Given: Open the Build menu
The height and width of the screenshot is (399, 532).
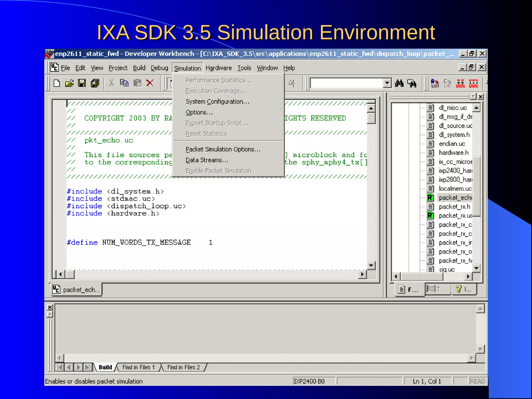Looking at the screenshot, I should click(x=139, y=68).
